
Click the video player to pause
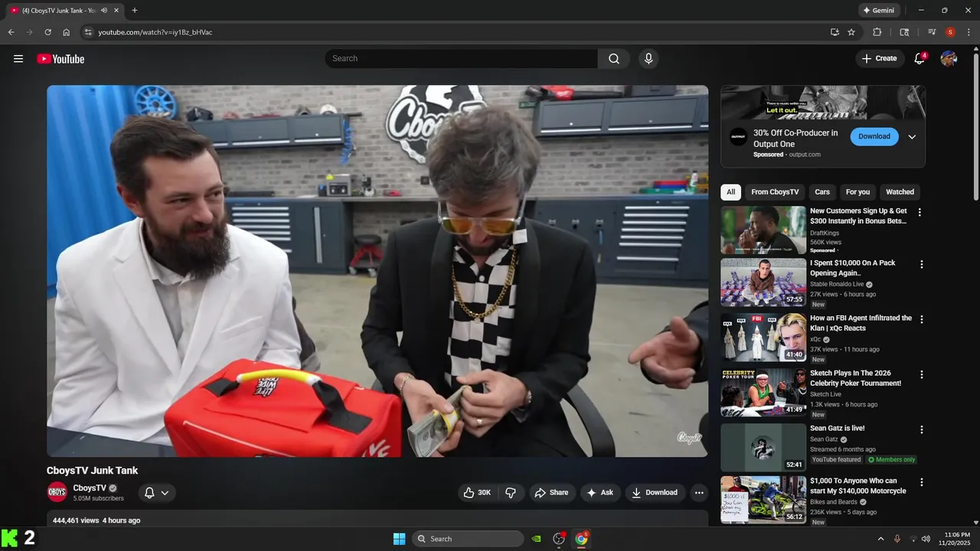pyautogui.click(x=377, y=271)
